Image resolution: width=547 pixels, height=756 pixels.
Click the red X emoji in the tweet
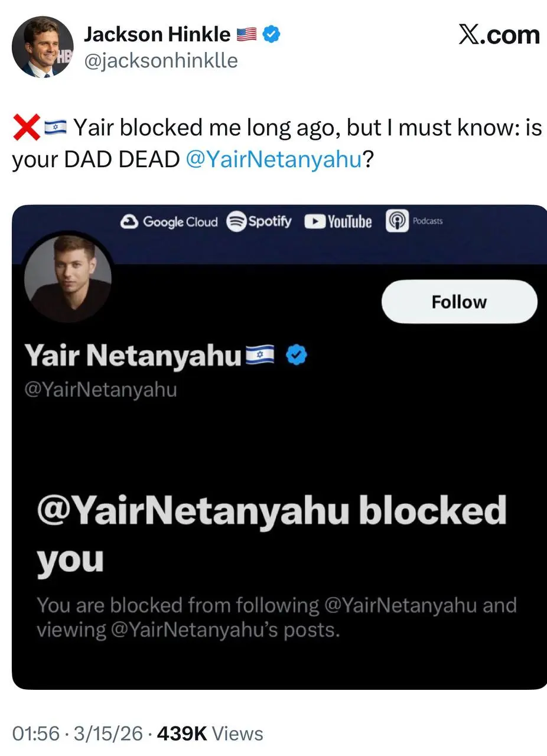[25, 128]
